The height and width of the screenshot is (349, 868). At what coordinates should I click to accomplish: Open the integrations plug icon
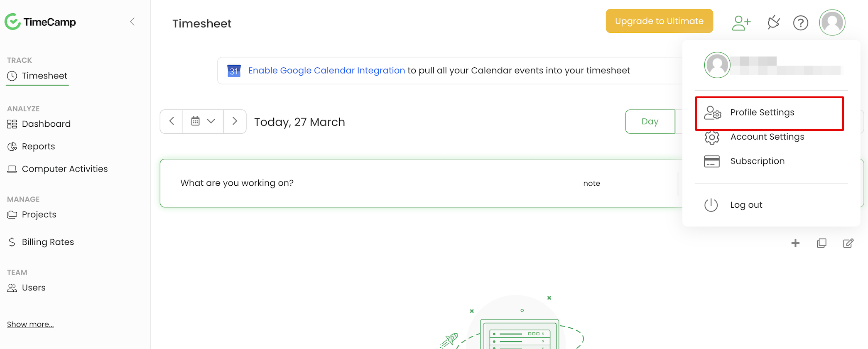point(773,22)
